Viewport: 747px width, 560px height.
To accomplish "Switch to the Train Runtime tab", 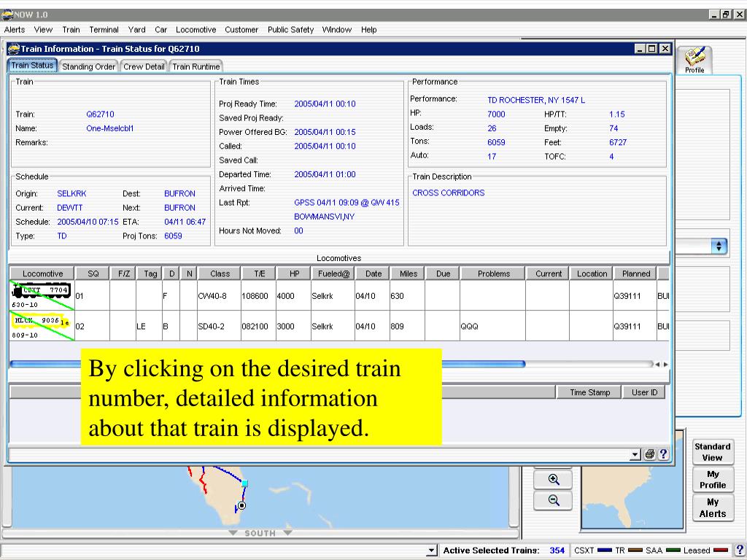I will (x=196, y=66).
